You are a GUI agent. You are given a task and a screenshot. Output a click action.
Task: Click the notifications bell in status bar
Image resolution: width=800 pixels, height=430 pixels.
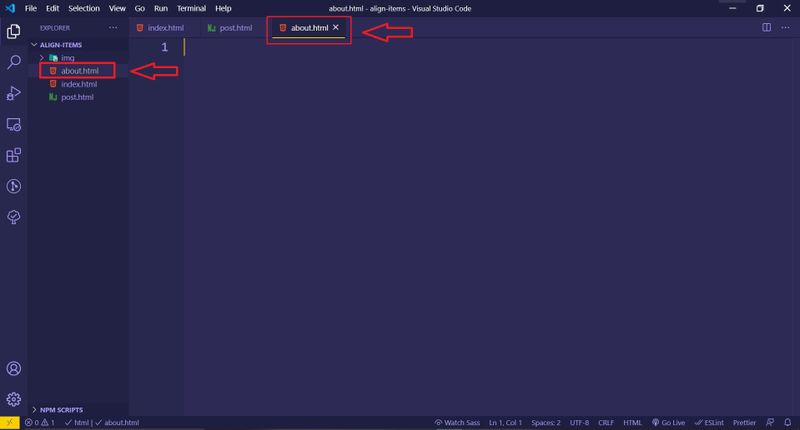click(788, 422)
